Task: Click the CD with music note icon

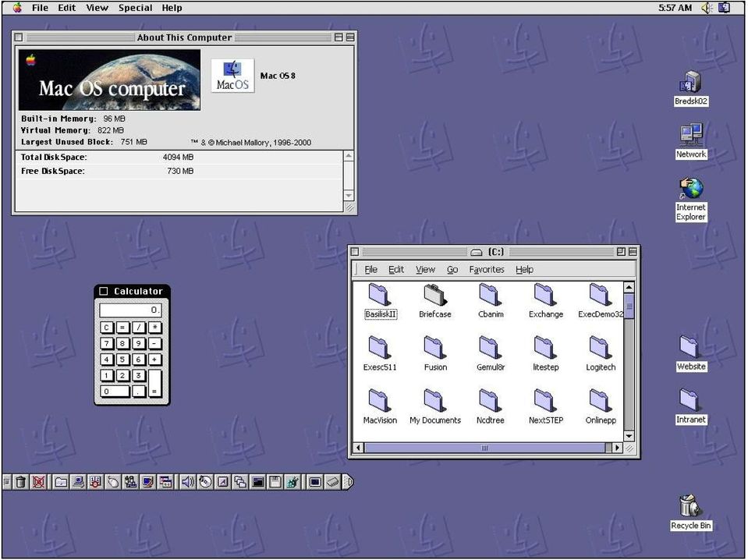Action: [205, 482]
